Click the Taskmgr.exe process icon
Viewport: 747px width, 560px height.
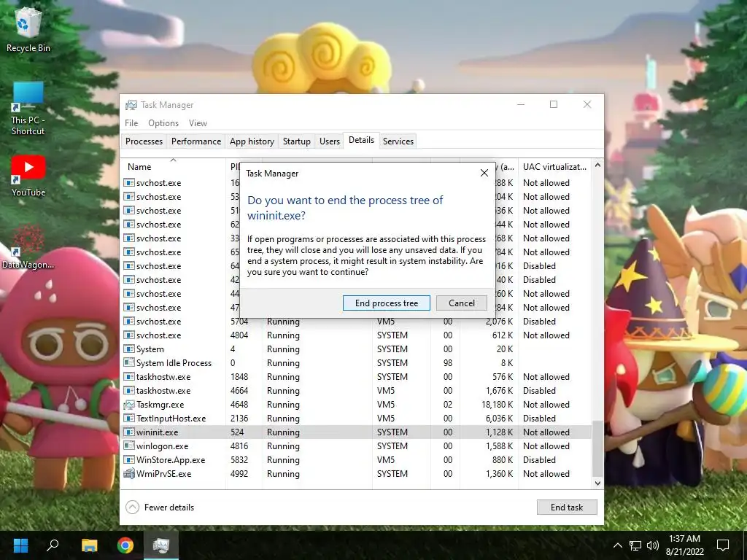coord(128,405)
